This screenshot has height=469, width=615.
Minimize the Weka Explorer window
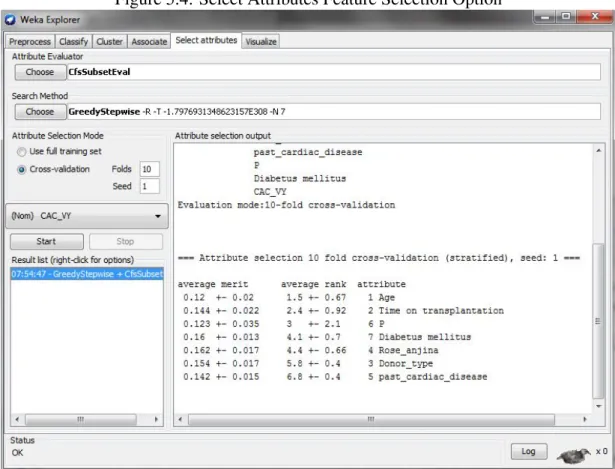point(544,17)
